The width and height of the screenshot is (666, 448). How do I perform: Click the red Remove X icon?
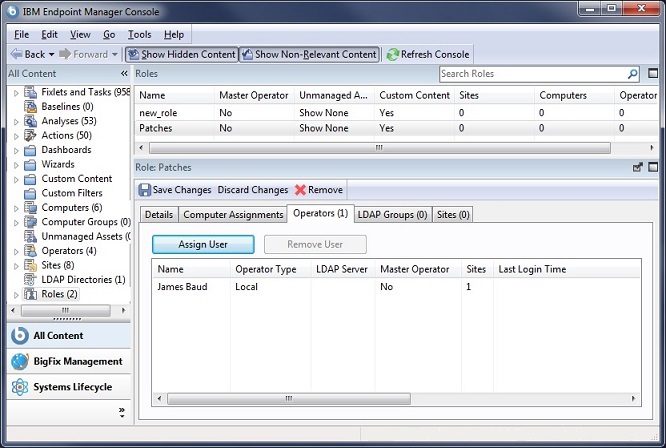(x=300, y=190)
